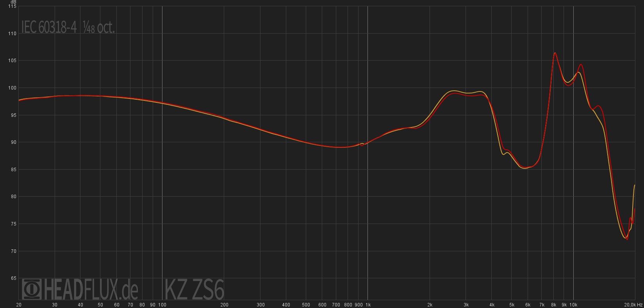
Task: Select the 90 dB y-axis label
Action: pos(13,142)
